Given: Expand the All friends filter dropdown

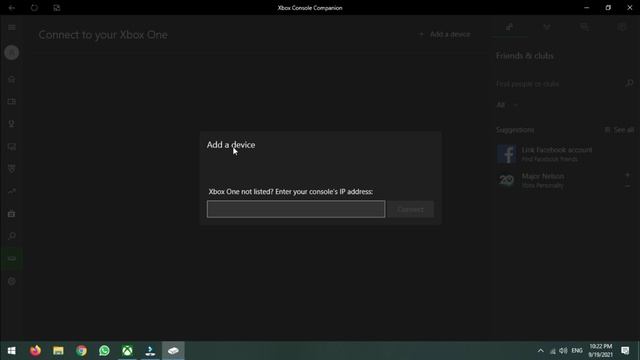Looking at the screenshot, I should (x=507, y=105).
